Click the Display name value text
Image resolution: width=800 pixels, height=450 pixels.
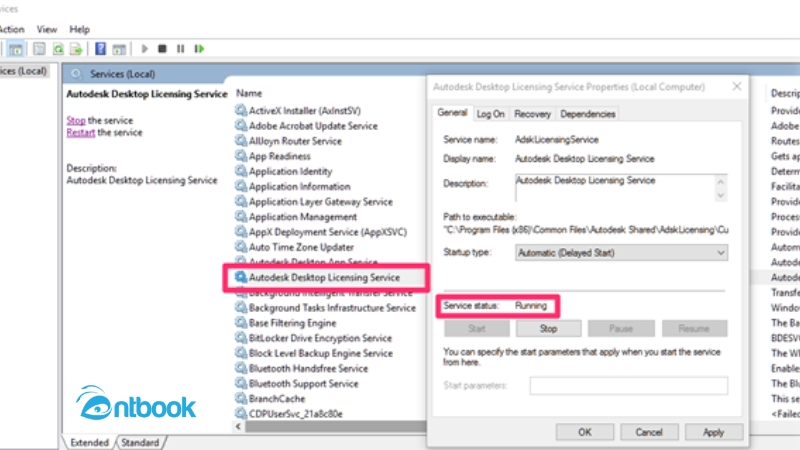585,159
